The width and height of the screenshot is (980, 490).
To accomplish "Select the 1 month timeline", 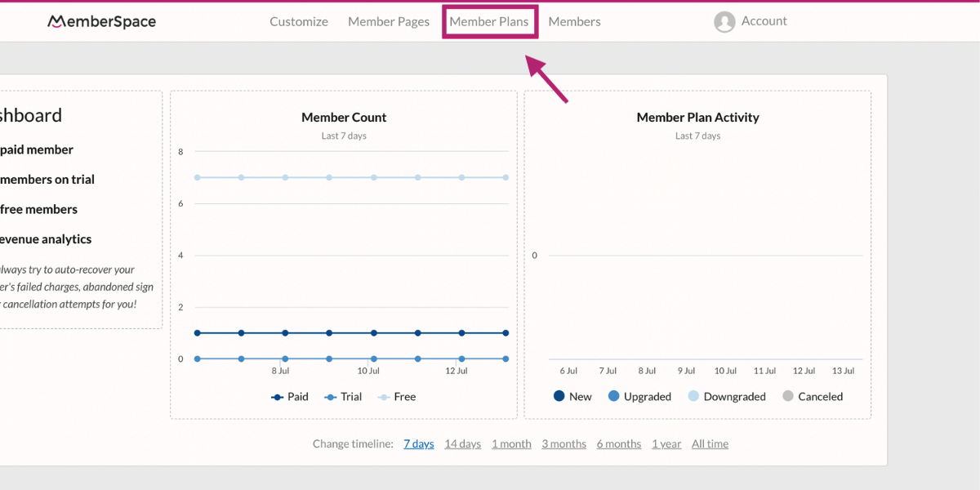I will [x=511, y=444].
